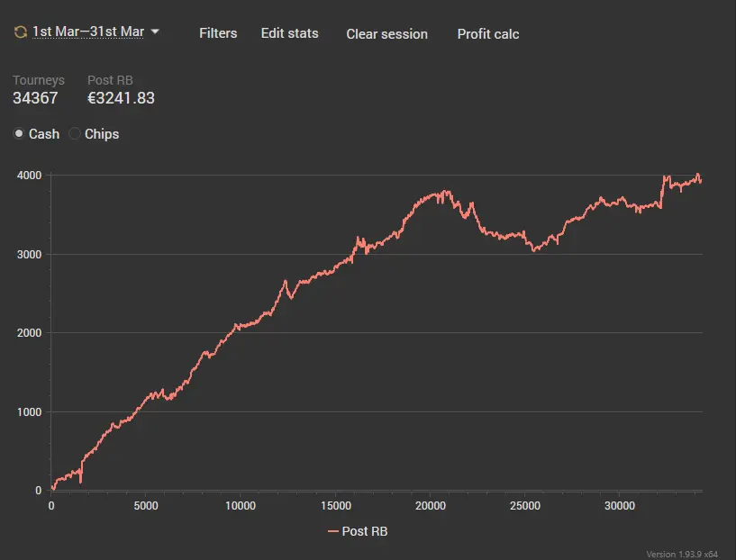Click the 4000 label on the y-axis
736x560 pixels.
click(x=29, y=176)
